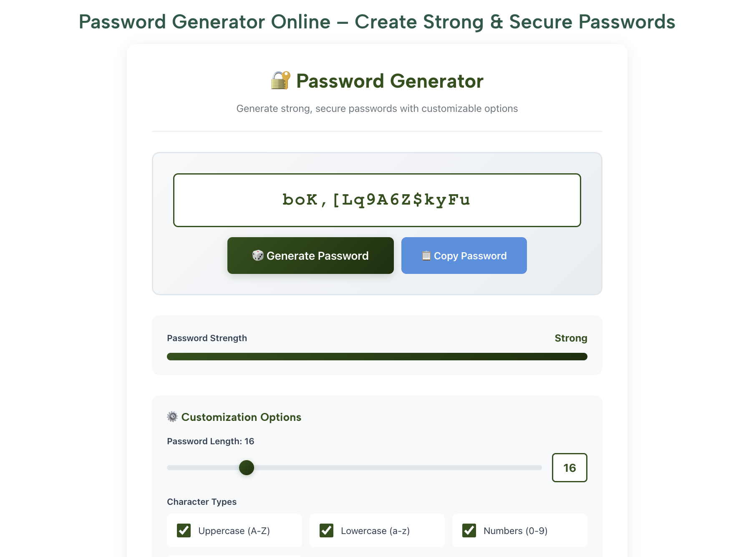The image size is (756, 557).
Task: Click the password length value box showing 16
Action: pyautogui.click(x=570, y=468)
